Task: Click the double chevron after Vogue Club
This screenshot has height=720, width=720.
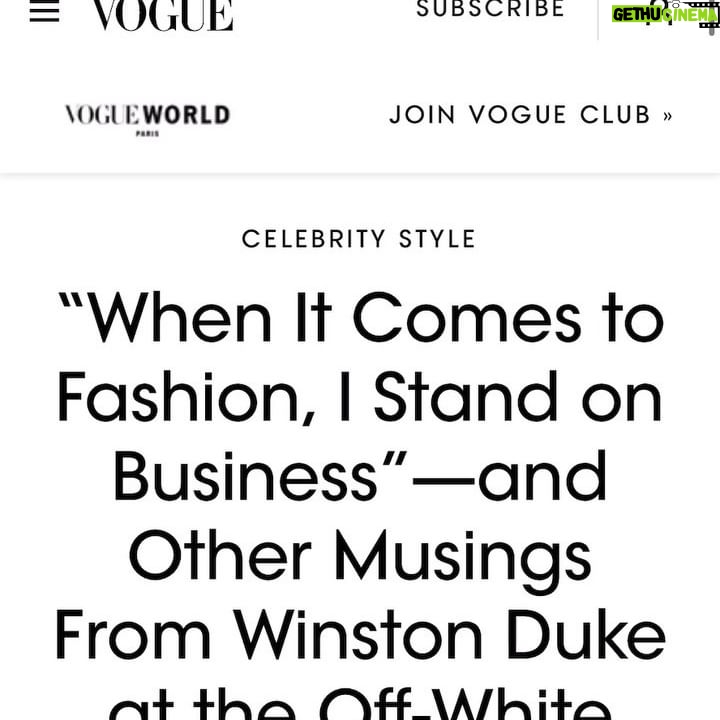Action: [x=667, y=116]
